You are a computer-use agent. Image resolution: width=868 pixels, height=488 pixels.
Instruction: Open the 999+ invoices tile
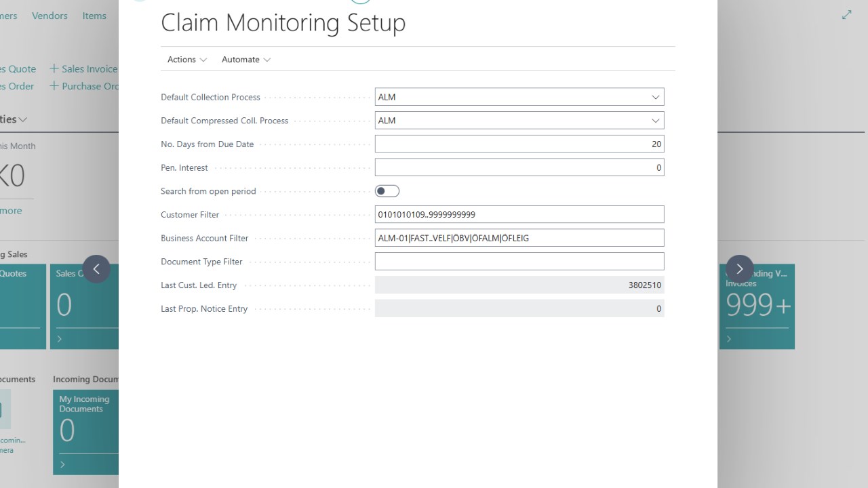[757, 306]
